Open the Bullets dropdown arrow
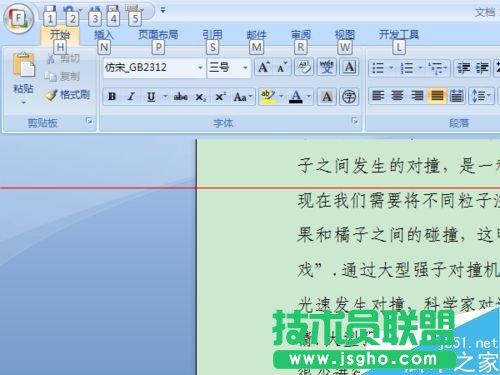The image size is (500, 375). tap(391, 68)
